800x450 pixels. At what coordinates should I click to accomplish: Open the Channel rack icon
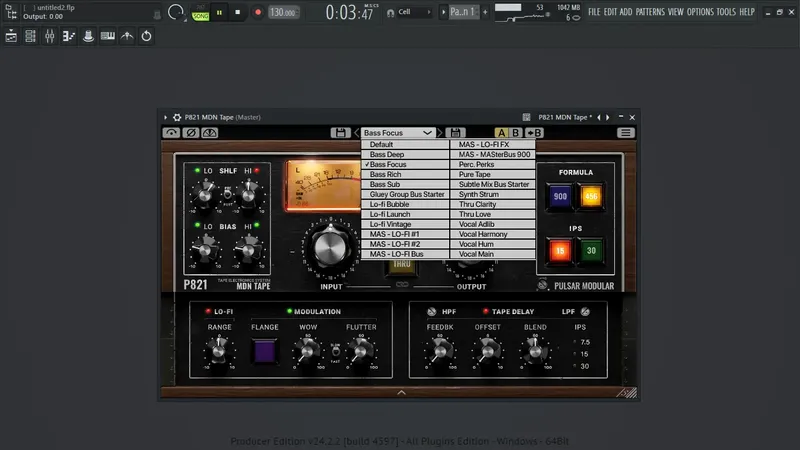coord(31,36)
